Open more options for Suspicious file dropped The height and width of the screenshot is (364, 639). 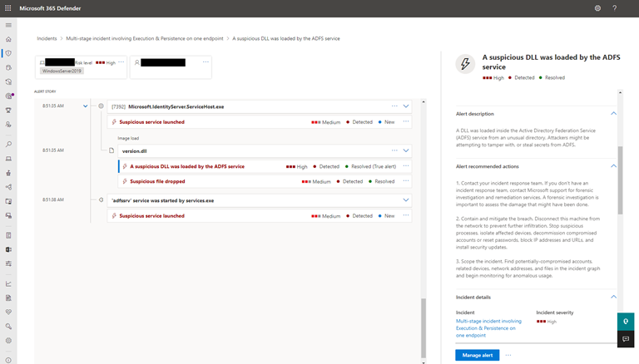point(405,181)
